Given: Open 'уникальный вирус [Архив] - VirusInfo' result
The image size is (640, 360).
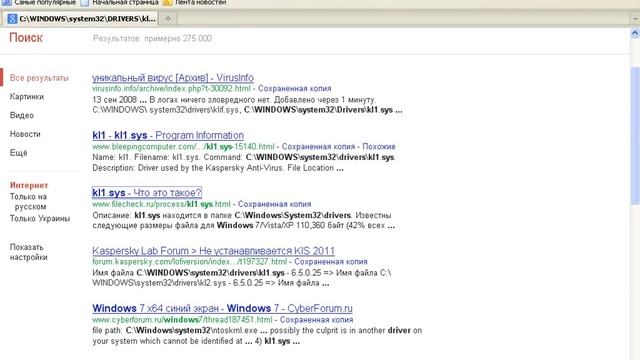Looking at the screenshot, I should (173, 78).
